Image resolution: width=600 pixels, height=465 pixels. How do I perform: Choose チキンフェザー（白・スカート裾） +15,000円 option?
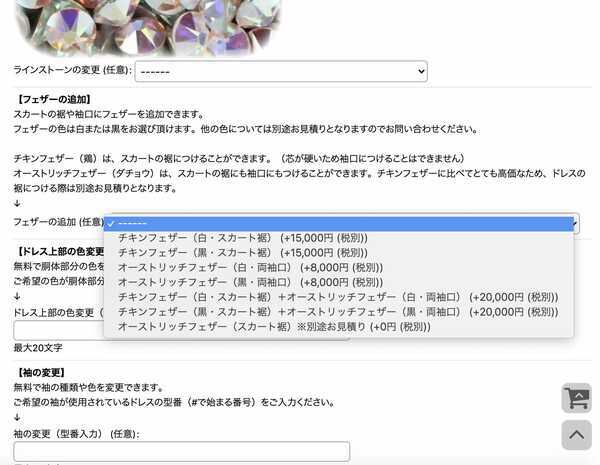[x=339, y=238]
